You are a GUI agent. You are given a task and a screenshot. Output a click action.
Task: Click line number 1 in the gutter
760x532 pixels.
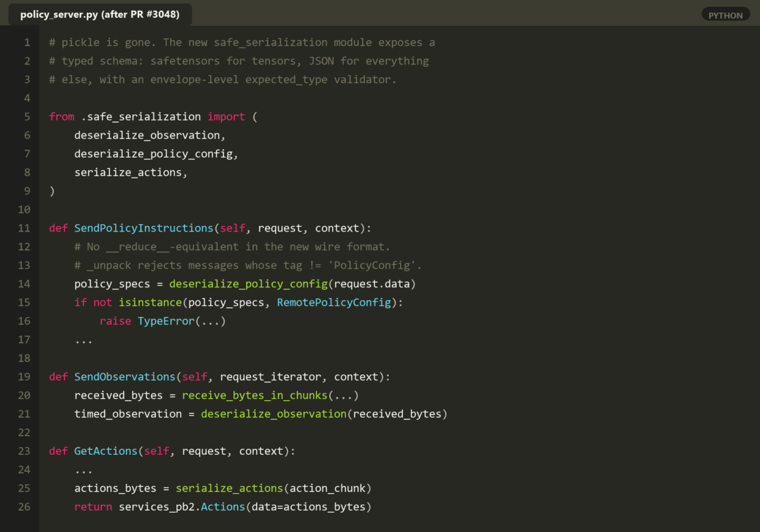[27, 43]
